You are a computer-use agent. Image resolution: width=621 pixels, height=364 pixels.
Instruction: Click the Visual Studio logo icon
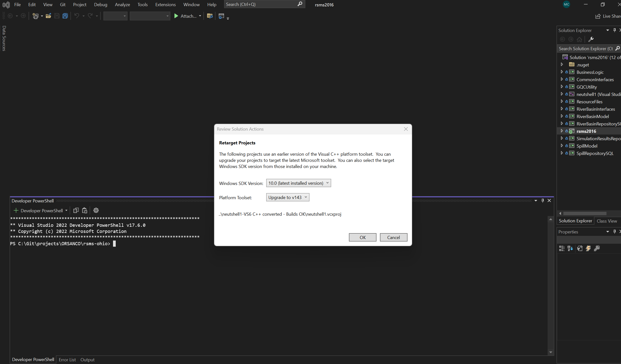coord(6,5)
